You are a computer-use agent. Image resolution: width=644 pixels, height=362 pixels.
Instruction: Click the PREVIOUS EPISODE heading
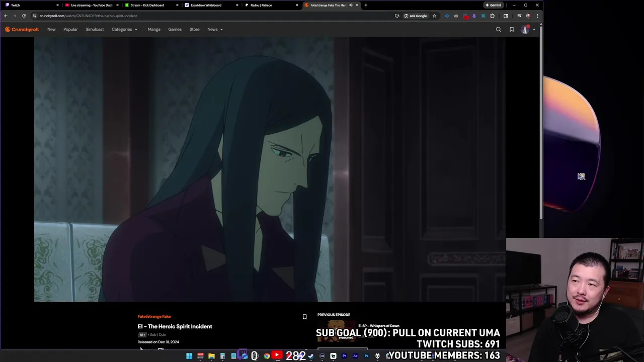[x=334, y=315]
